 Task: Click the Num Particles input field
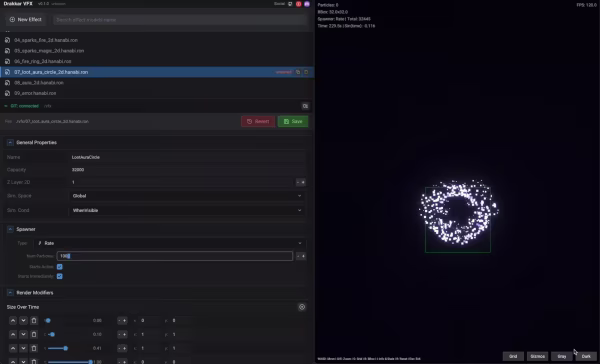(x=175, y=256)
